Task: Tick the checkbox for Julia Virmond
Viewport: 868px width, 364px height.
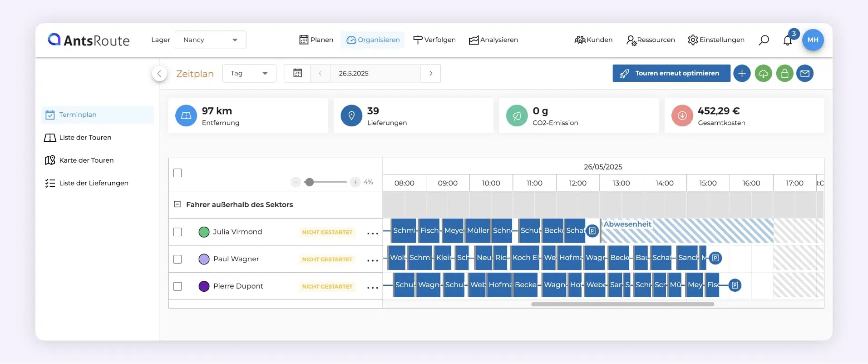Action: click(x=178, y=232)
